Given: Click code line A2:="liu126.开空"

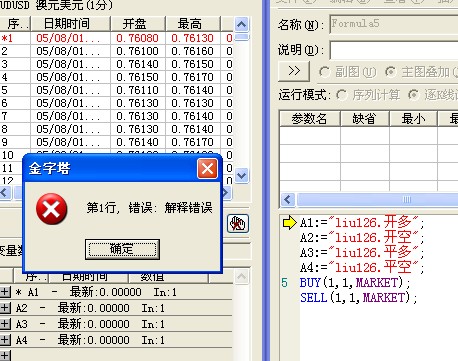Looking at the screenshot, I should pos(362,238).
